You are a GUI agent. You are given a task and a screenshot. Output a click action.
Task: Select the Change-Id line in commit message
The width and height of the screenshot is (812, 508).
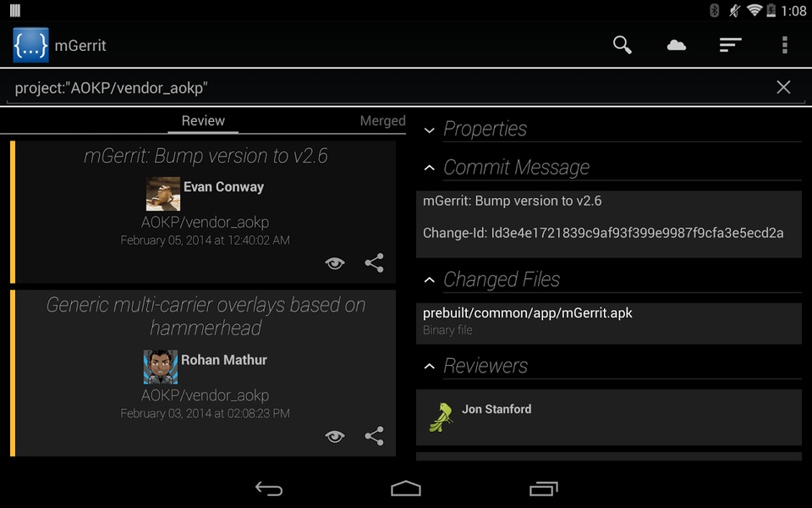coord(603,233)
